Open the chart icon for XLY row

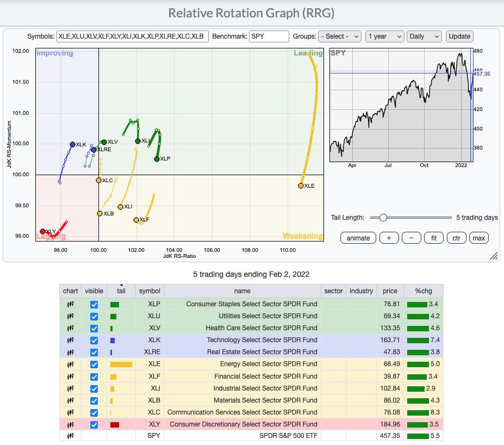tap(70, 425)
